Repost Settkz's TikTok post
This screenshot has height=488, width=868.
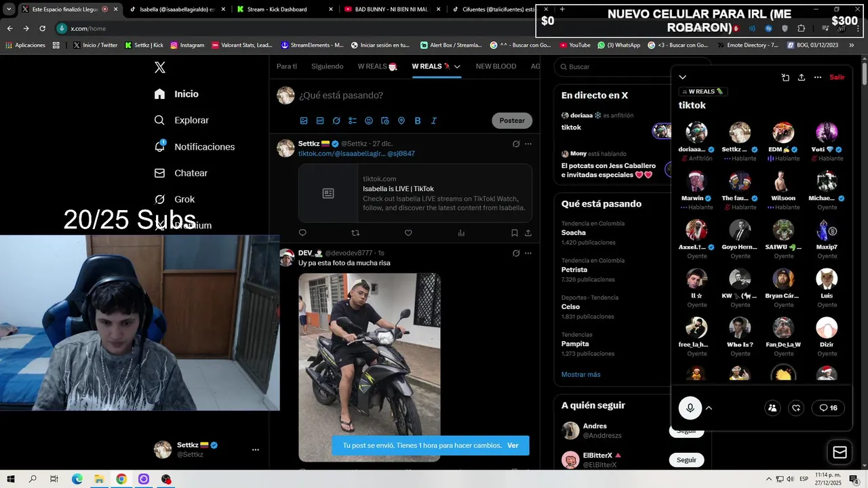355,233
